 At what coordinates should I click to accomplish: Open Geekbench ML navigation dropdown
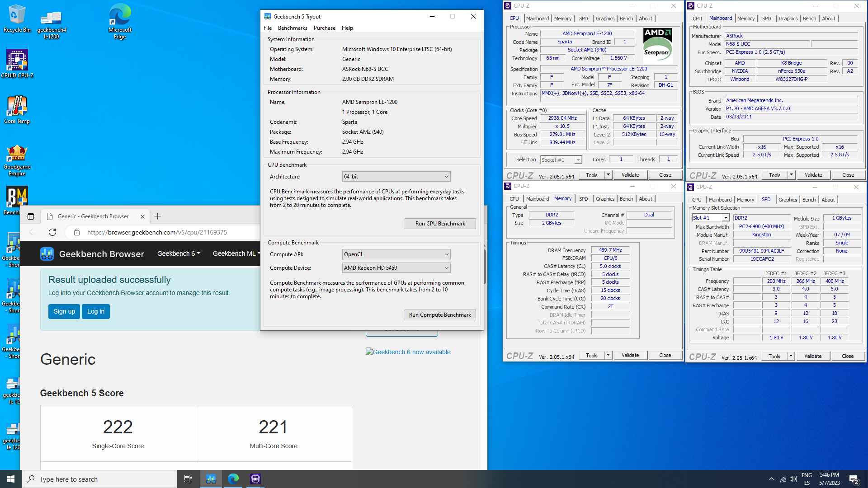pyautogui.click(x=236, y=254)
